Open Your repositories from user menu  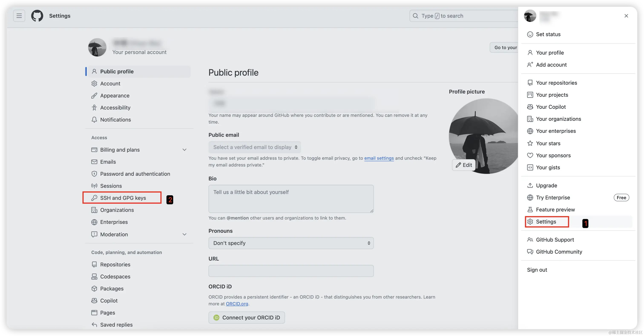[556, 83]
